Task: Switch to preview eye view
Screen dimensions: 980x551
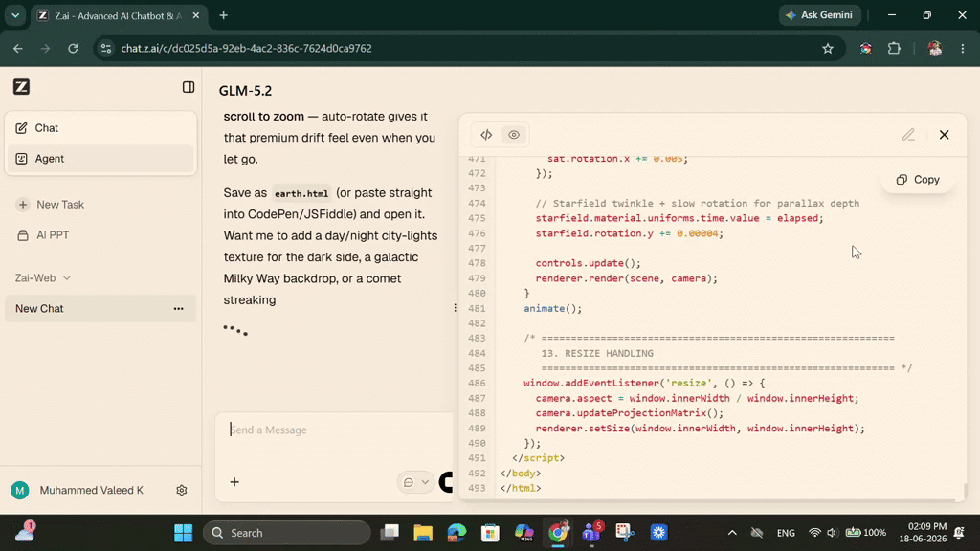Action: tap(514, 135)
